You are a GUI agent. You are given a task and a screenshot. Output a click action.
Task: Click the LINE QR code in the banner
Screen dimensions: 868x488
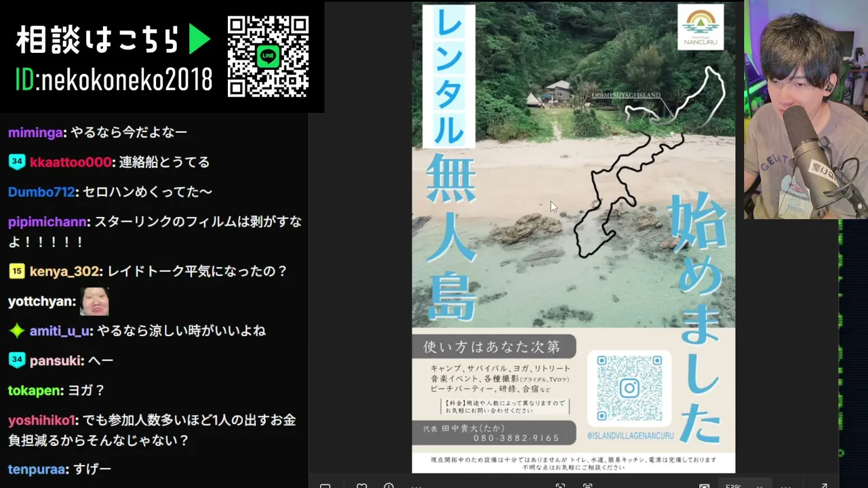tap(268, 56)
